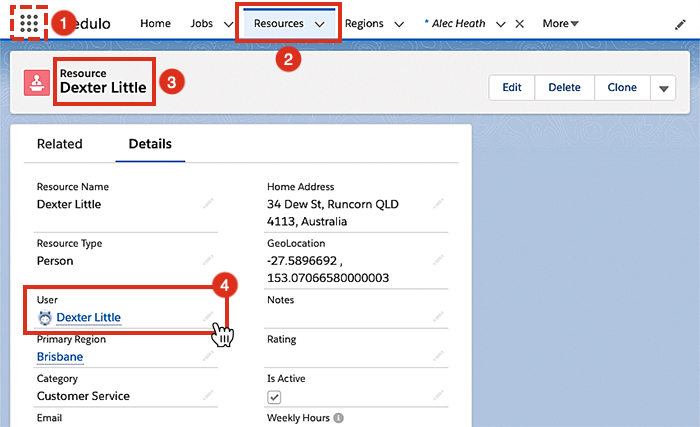Close the Alec Heath tab
Viewport: 700px width, 427px height.
coord(519,23)
